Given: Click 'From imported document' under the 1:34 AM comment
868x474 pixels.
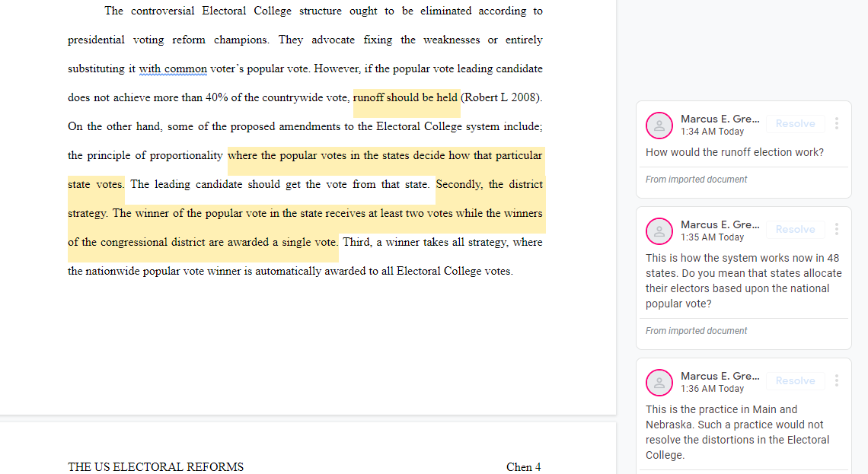Looking at the screenshot, I should click(696, 180).
